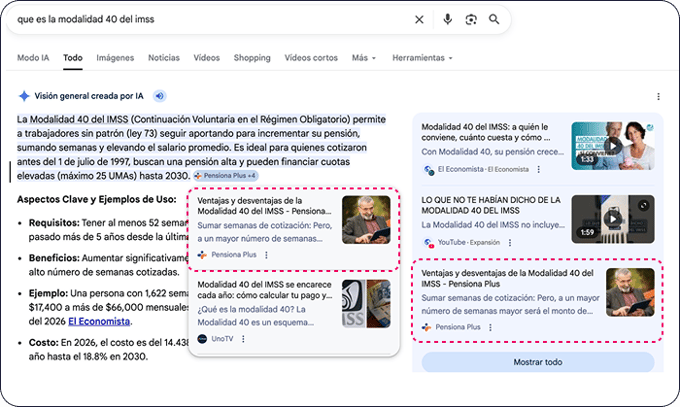The height and width of the screenshot is (407, 680).
Task: Click the text 'Aspectos Clave y Ejemplos de Uso:'
Action: (x=97, y=200)
